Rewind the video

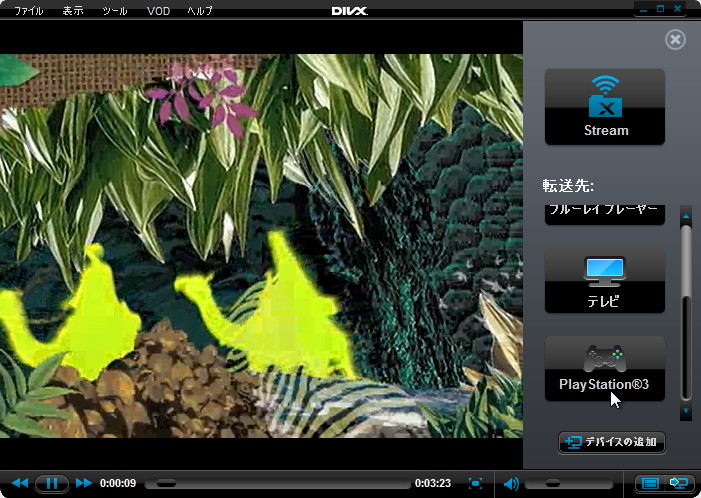click(20, 483)
